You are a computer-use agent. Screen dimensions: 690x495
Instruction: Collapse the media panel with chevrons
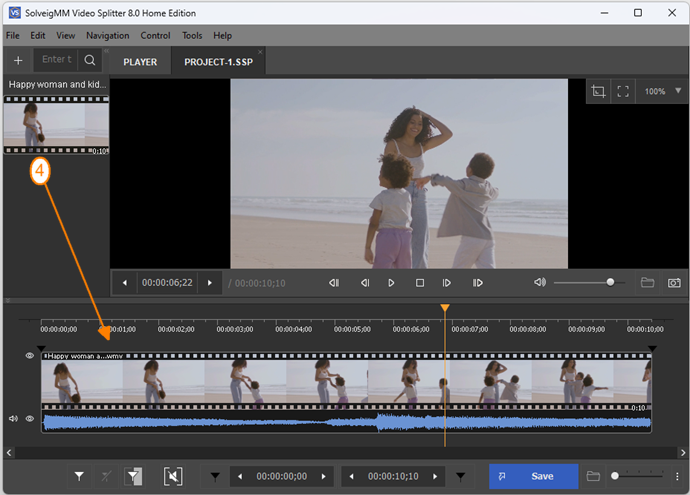(106, 51)
